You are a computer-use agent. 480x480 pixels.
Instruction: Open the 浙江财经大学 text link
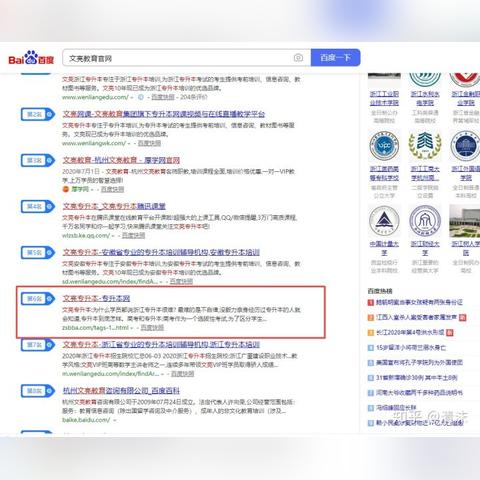(425, 248)
